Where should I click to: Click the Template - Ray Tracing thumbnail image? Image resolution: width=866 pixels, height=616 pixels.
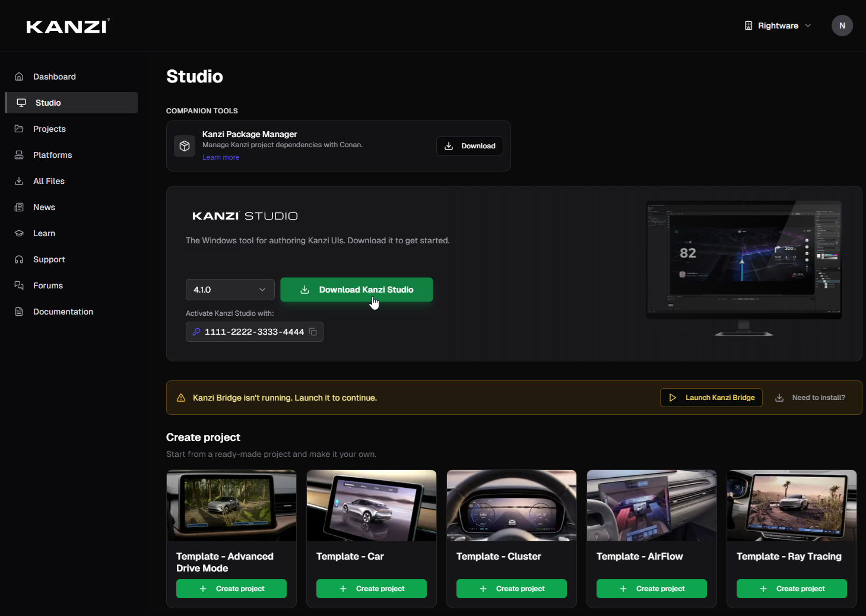[x=792, y=506]
